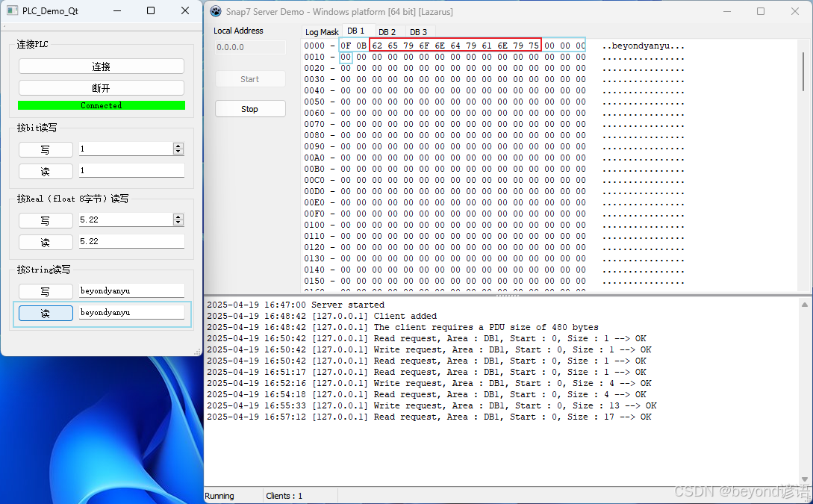813x504 pixels.
Task: Click hex row address 0000
Action: (x=314, y=46)
